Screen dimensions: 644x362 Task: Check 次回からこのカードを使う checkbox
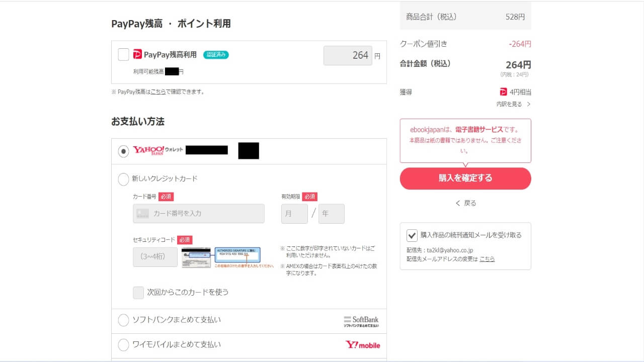pyautogui.click(x=138, y=293)
